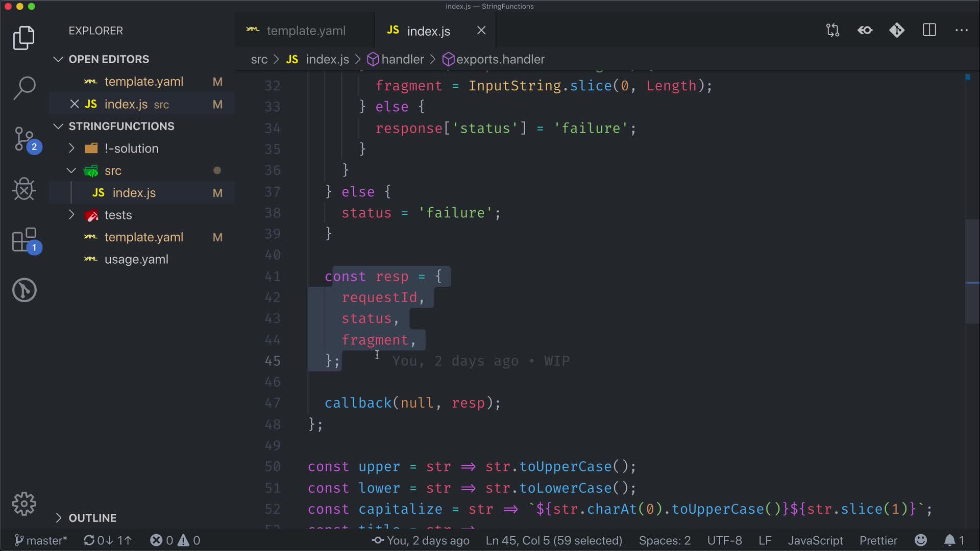Image resolution: width=980 pixels, height=551 pixels.
Task: Open the Run and Debug view
Action: 24,189
